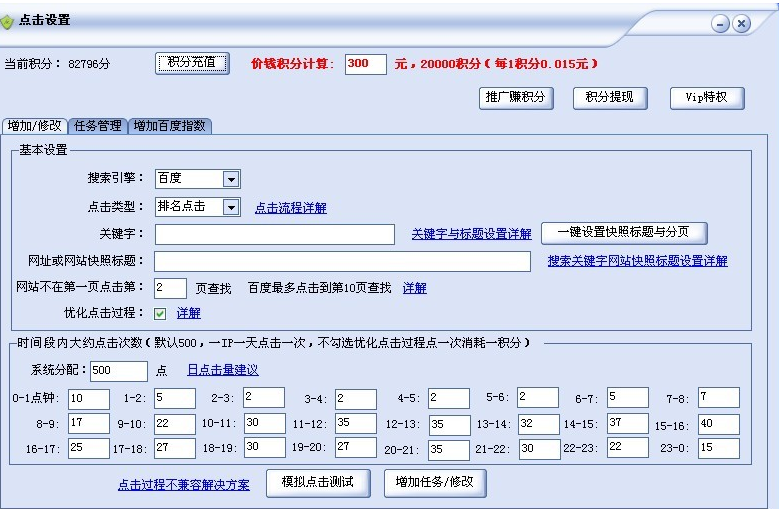Toggle the 优化点击过程 checkbox

click(x=160, y=314)
